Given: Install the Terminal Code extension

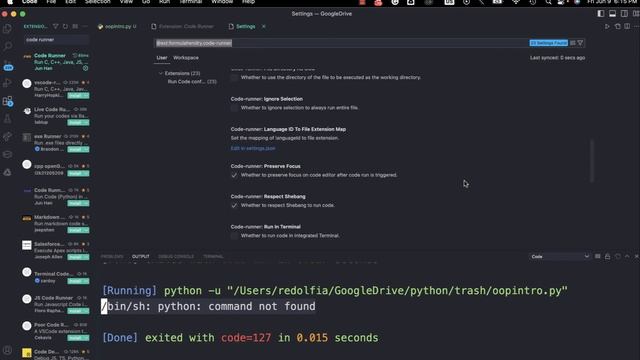Looking at the screenshot, I should (x=76, y=281).
